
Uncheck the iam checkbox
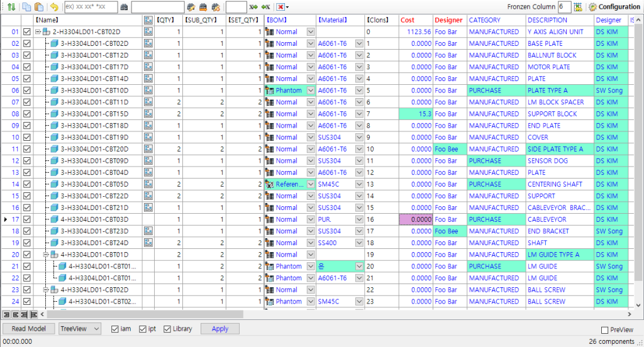point(115,329)
